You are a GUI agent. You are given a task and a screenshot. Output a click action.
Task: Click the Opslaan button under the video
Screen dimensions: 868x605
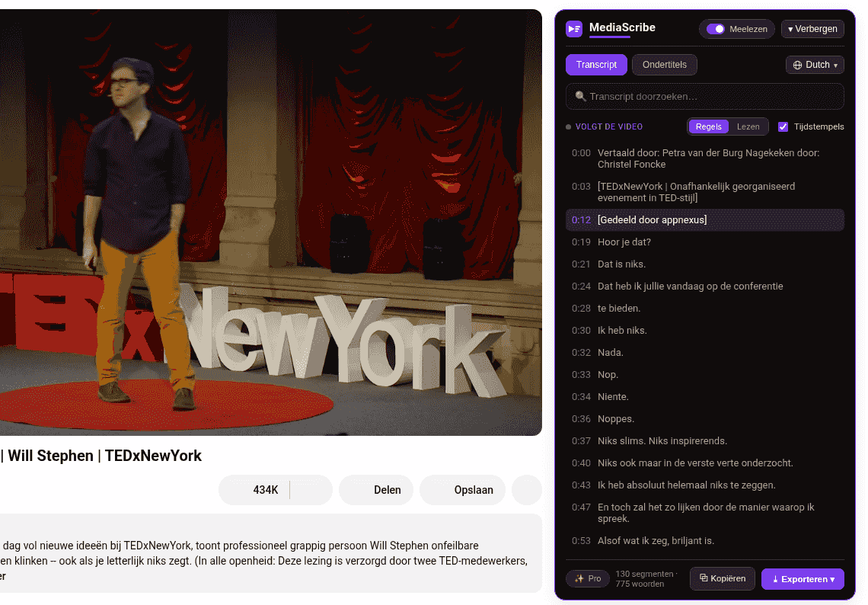462,490
